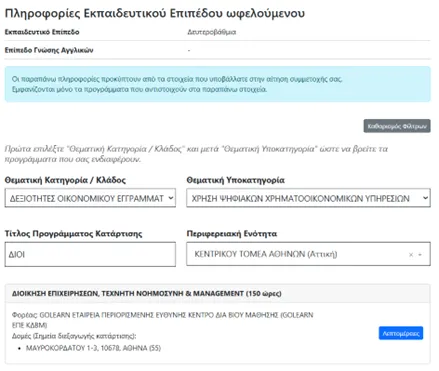
Task: Click the small arrow in the Περιφερειακή Ενότητα box
Action: click(420, 255)
